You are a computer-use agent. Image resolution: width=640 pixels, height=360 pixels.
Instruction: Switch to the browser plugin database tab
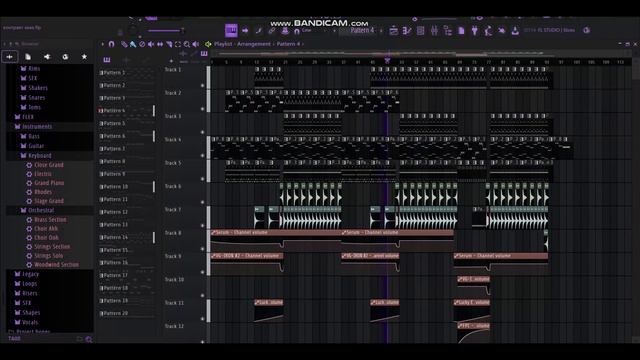point(47,57)
